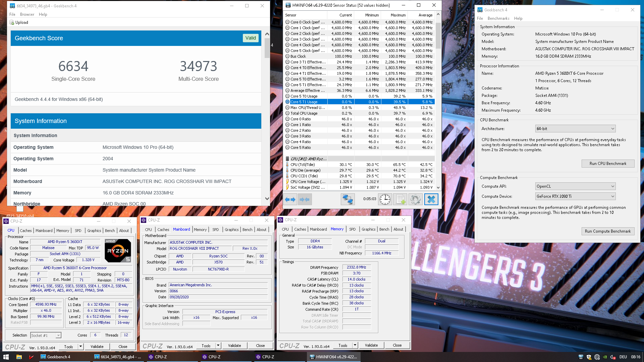Image resolution: width=644 pixels, height=362 pixels.
Task: Open Tools arrow in CPU-Z Memory window
Action: (355, 345)
